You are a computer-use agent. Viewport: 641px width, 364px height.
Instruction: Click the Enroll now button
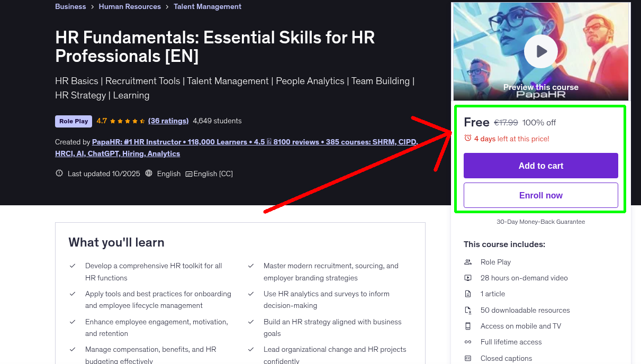[x=540, y=195]
